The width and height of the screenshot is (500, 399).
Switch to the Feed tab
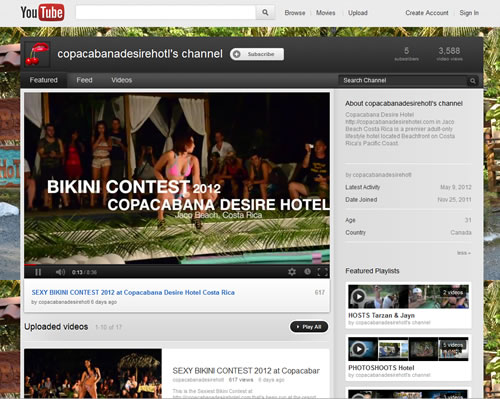pyautogui.click(x=84, y=80)
